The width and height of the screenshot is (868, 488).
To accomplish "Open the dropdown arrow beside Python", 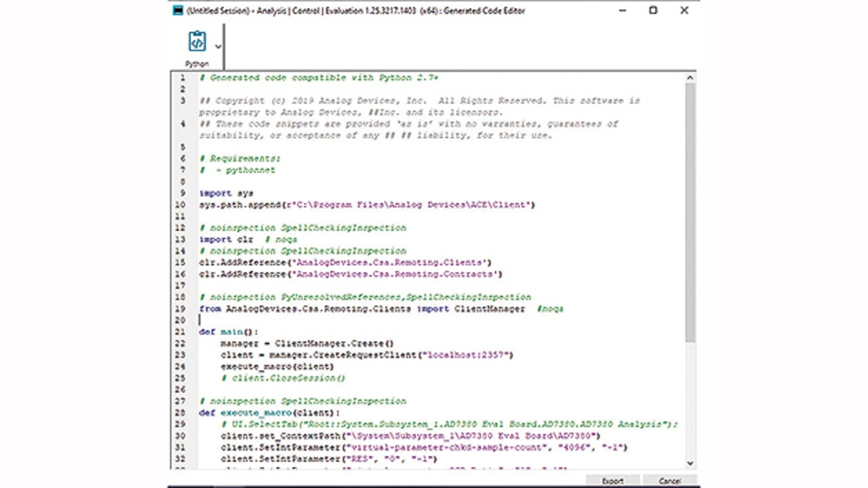I will pos(218,46).
